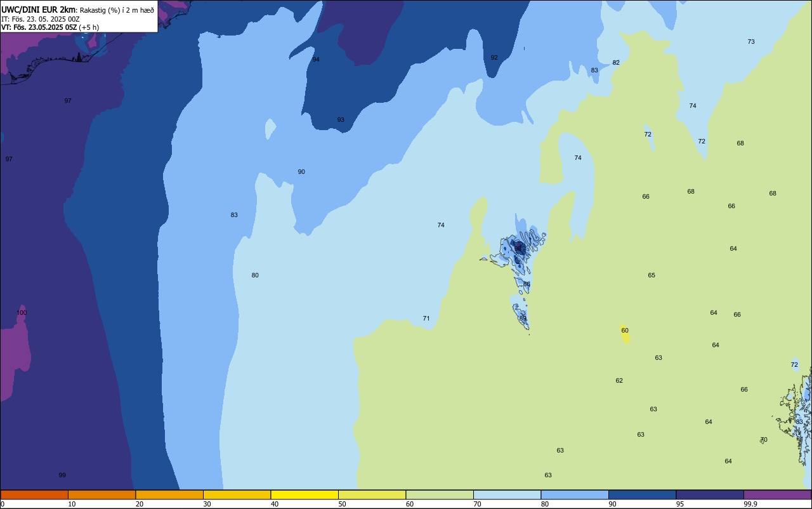Image resolution: width=812 pixels, height=509 pixels.
Task: Click the humidity value 90 in medium blue area
Action: [301, 172]
